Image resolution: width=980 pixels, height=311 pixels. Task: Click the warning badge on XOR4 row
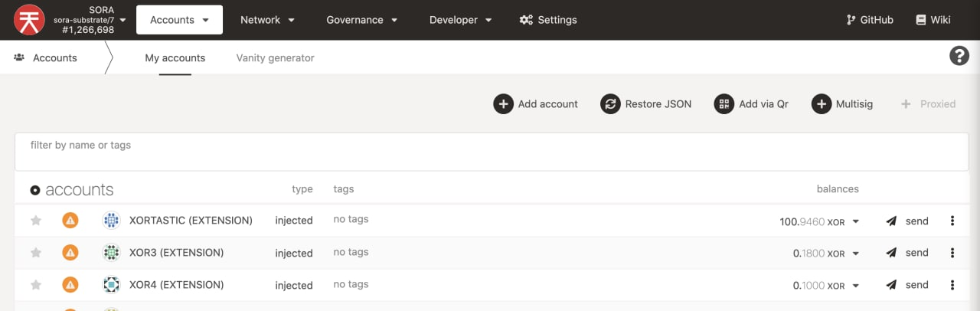coord(70,285)
